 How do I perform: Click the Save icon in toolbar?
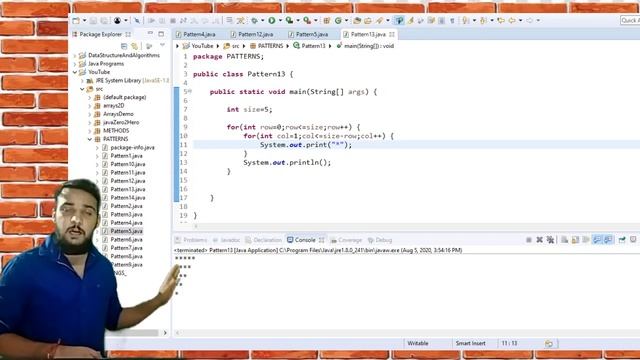coord(93,20)
